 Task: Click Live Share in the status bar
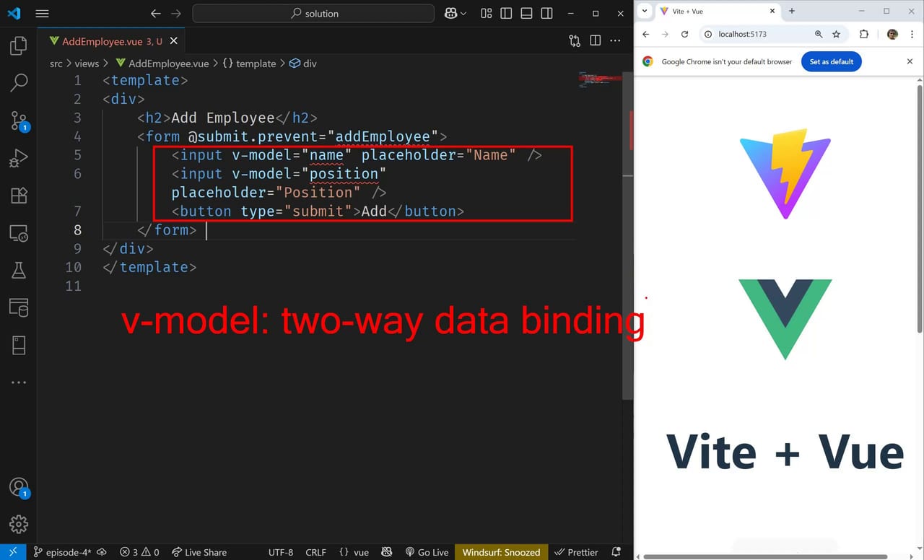pyautogui.click(x=199, y=552)
